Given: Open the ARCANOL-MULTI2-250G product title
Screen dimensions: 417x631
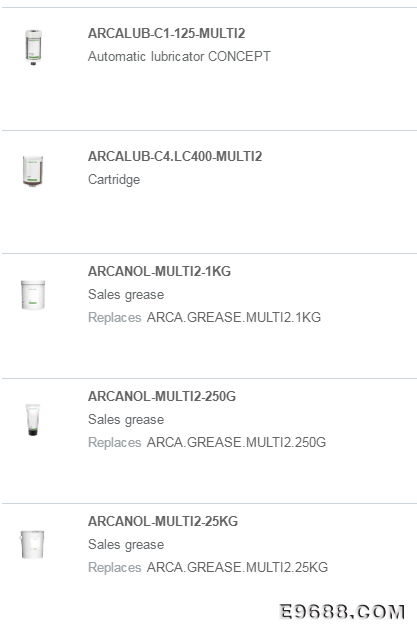Looking at the screenshot, I should click(162, 396).
